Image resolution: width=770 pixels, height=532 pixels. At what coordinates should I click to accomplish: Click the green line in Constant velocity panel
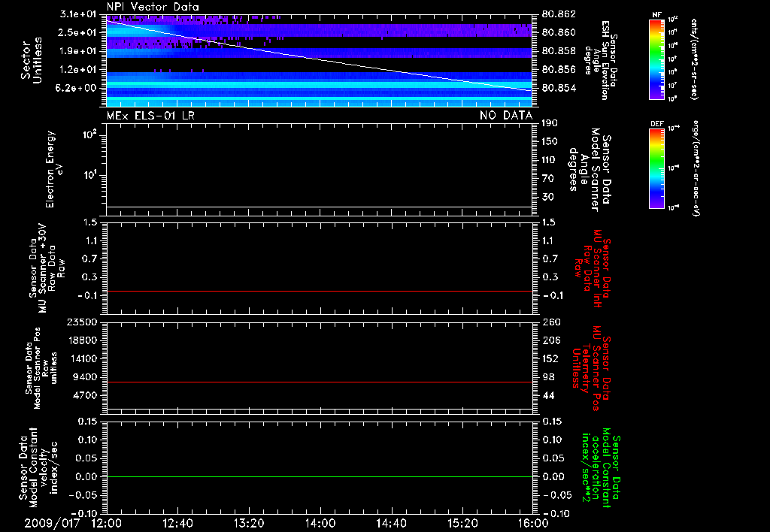click(319, 476)
